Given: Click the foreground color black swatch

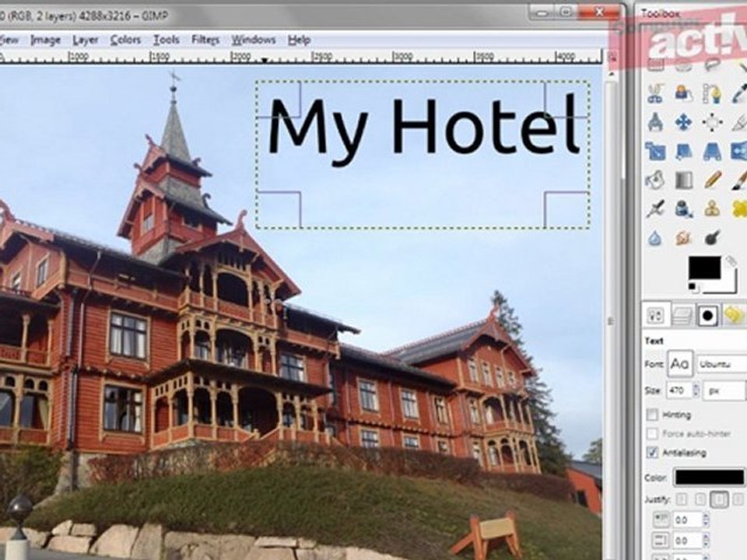Looking at the screenshot, I should (704, 268).
